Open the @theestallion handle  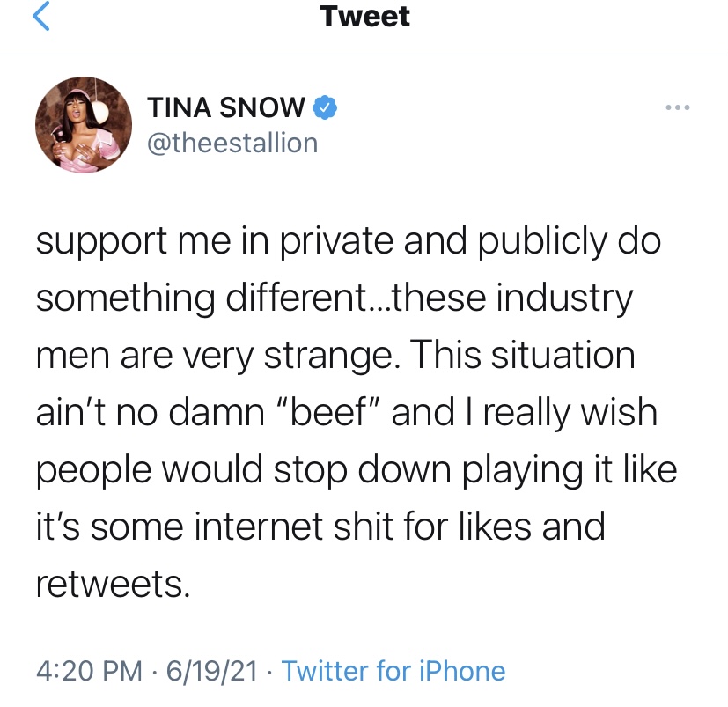click(232, 143)
